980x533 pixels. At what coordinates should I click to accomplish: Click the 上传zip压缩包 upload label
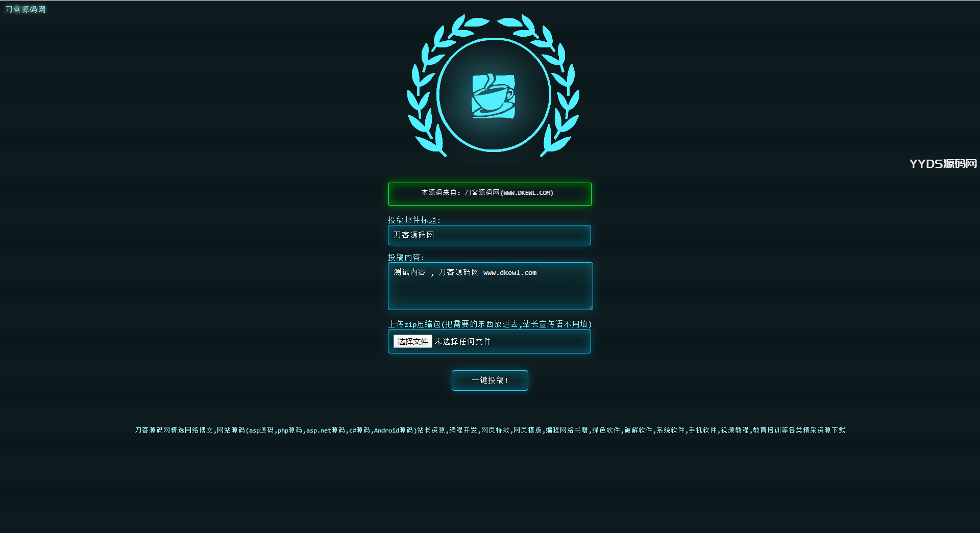pos(489,324)
